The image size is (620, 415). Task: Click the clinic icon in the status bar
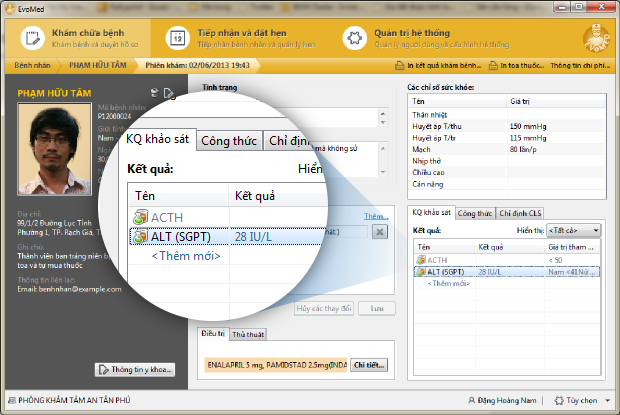tap(12, 400)
